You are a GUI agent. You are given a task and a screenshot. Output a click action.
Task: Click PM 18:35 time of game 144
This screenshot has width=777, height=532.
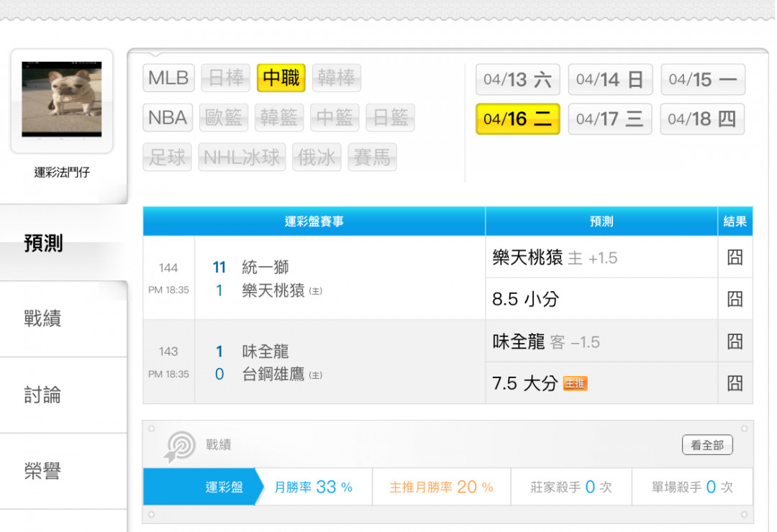tap(168, 290)
